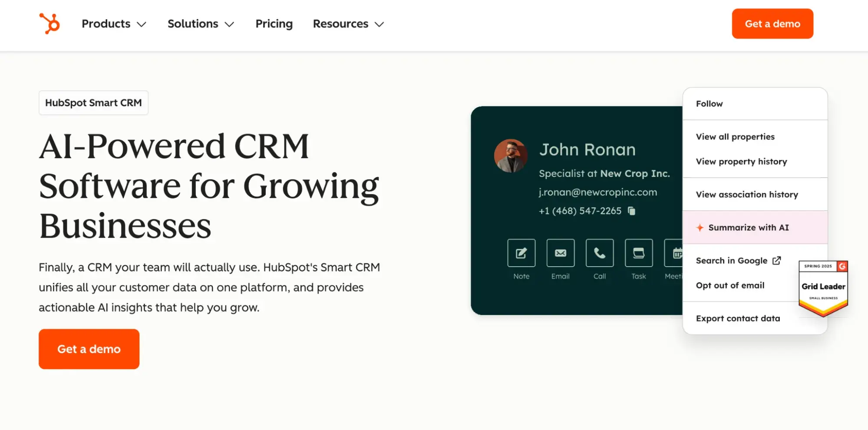Select the Call icon for John Ronan
Viewport: 868px width, 430px height.
[x=599, y=253]
